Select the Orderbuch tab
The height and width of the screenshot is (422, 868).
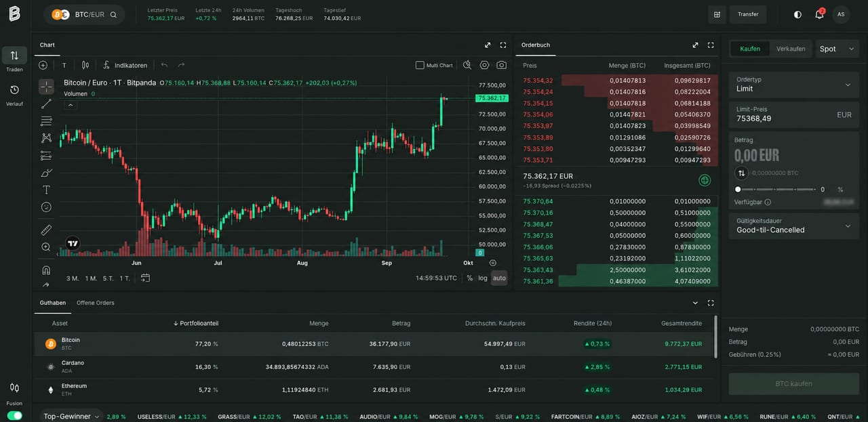click(x=536, y=45)
